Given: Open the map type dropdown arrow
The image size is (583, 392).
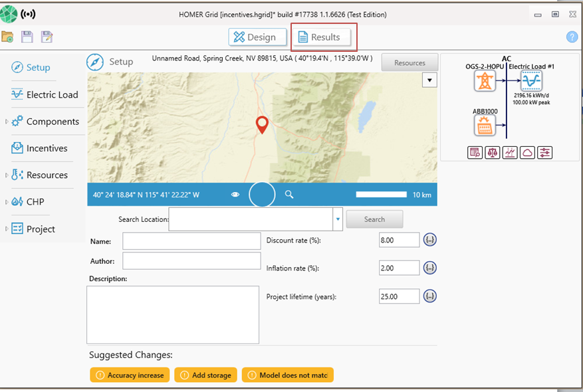Looking at the screenshot, I should tap(429, 80).
